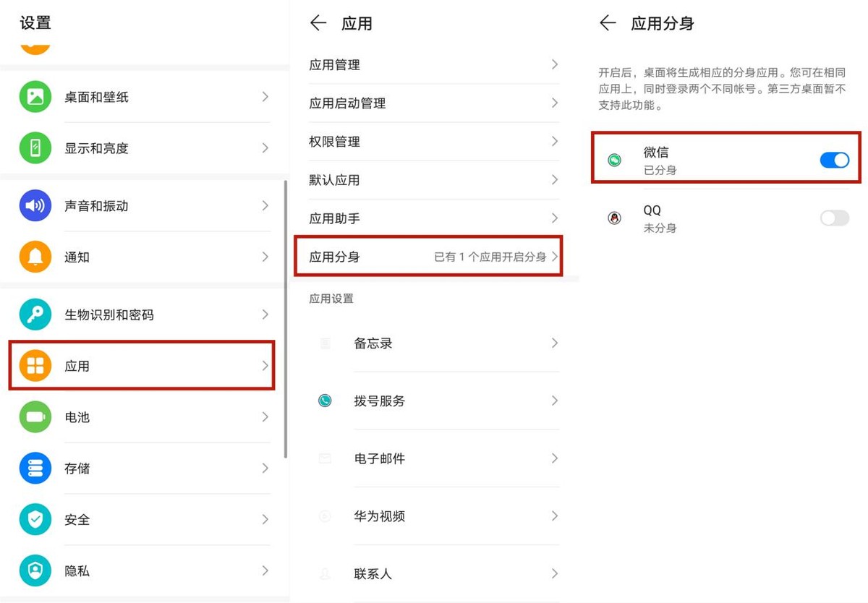Click the 显示和亮度 brightness icon
The image size is (868, 603).
35,148
